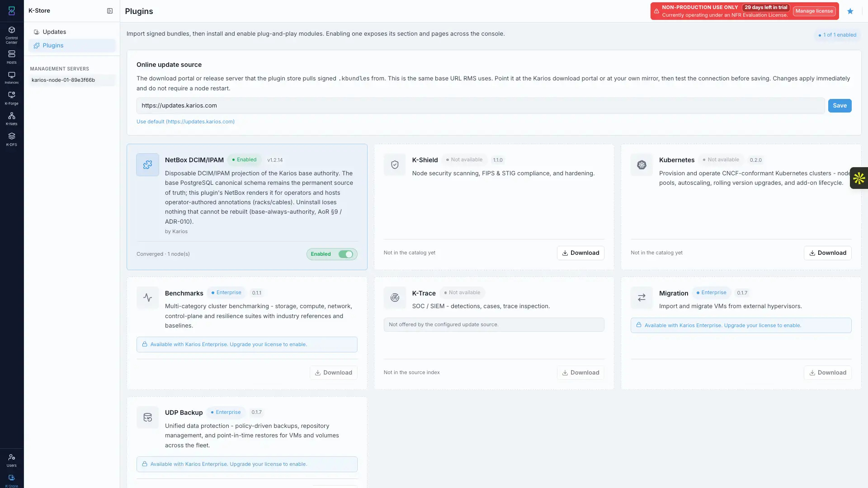Image resolution: width=868 pixels, height=488 pixels.
Task: Select management server karios-node-01-89e3f66b
Action: pyautogui.click(x=72, y=80)
